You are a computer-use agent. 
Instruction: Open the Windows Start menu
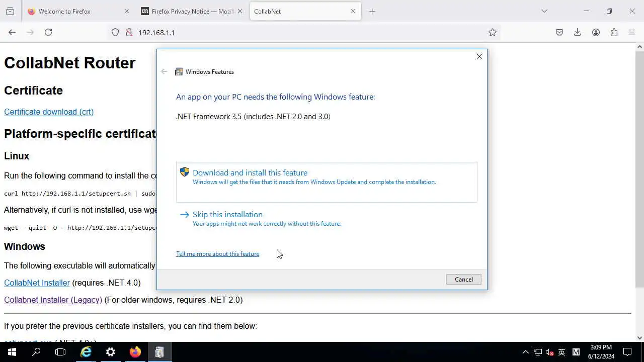pyautogui.click(x=12, y=352)
